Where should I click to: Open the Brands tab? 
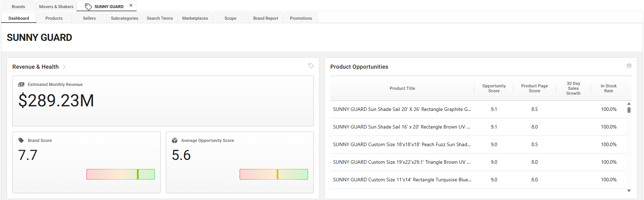(18, 7)
